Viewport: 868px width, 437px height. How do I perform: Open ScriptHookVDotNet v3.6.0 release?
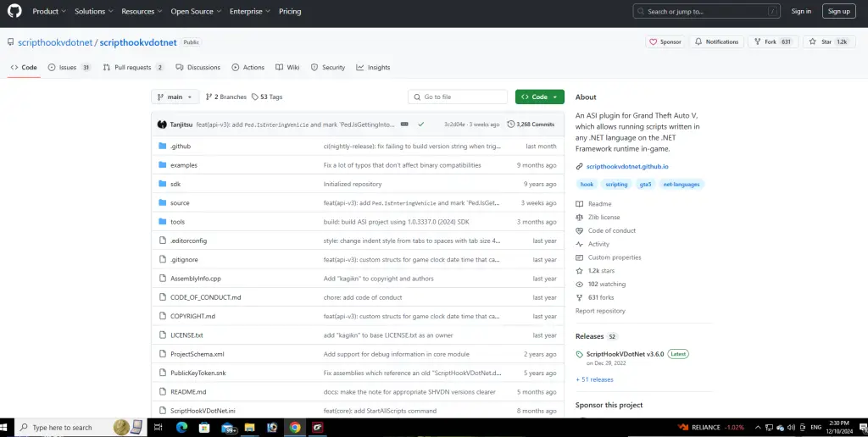click(625, 354)
